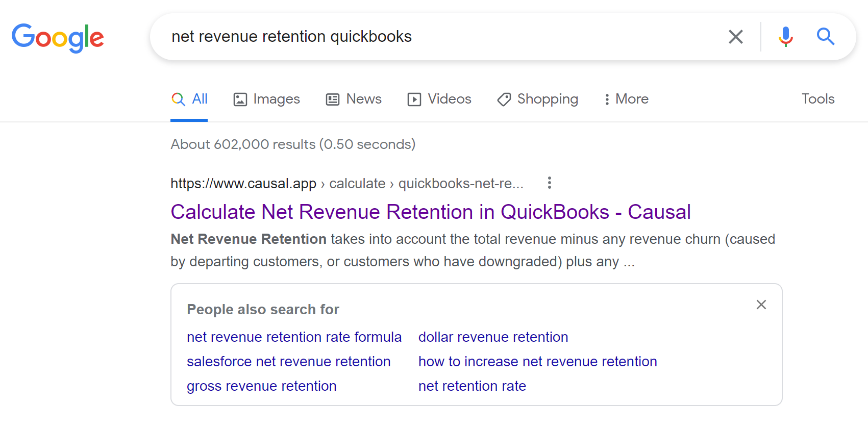This screenshot has width=868, height=428.
Task: Click the Net Revenue Retention result snippet
Action: point(473,250)
